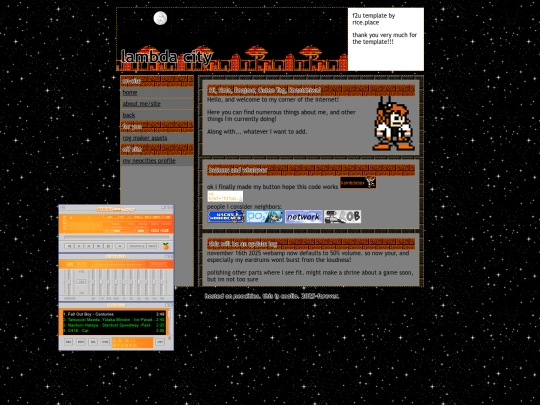Open about me/site sidebar link
Viewport: 540px width, 405px height.
tap(142, 104)
